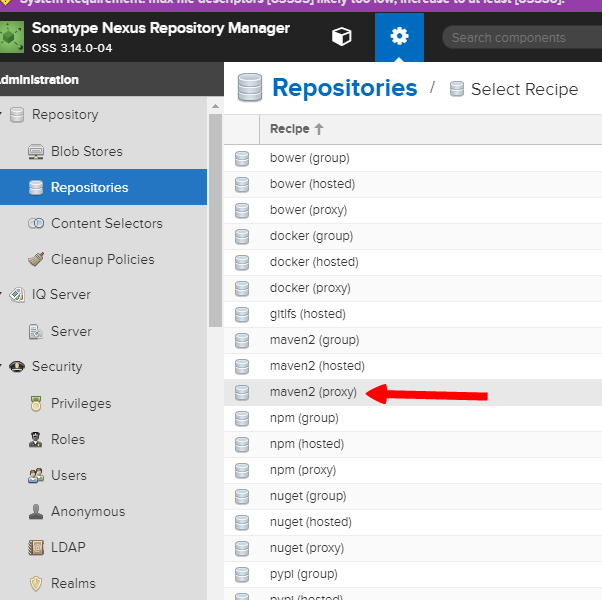Click the LDAP book icon
Image resolution: width=602 pixels, height=600 pixels.
36,547
